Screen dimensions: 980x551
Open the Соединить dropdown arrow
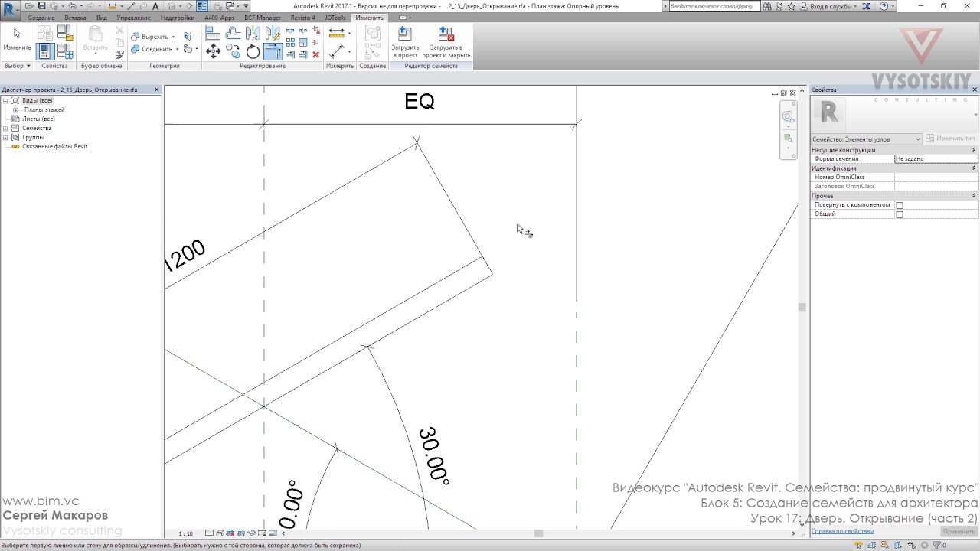[177, 49]
